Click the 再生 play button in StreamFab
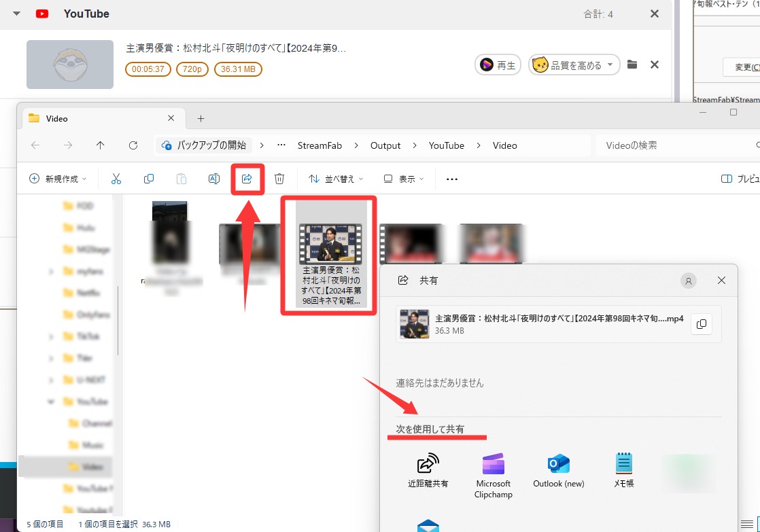Screen dimensions: 760x532 [x=498, y=65]
